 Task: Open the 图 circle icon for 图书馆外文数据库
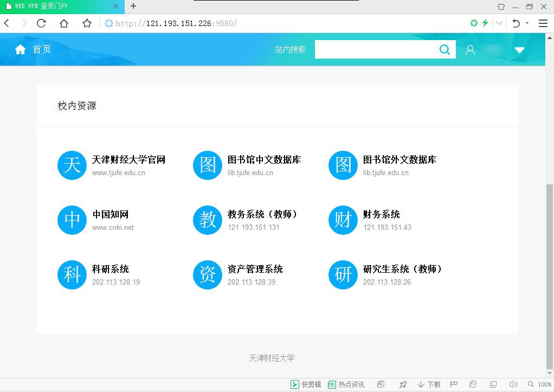[343, 165]
